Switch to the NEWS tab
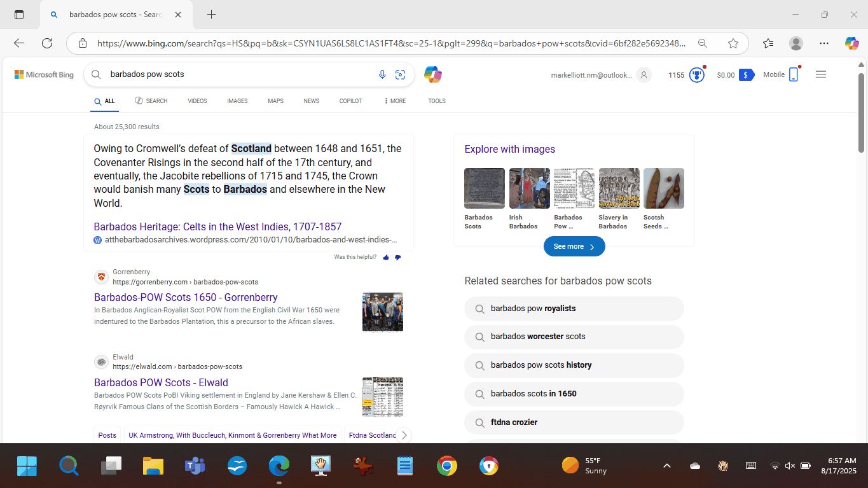The image size is (868, 488). (x=311, y=101)
